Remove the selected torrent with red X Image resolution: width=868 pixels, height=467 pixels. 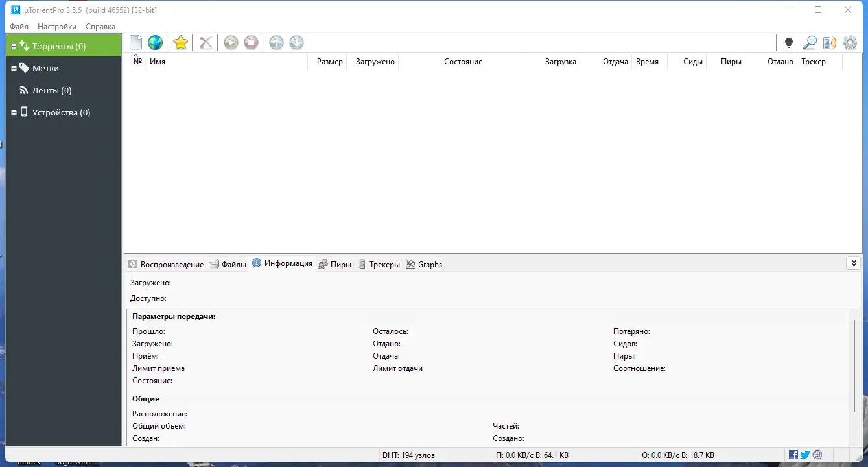pyautogui.click(x=205, y=42)
